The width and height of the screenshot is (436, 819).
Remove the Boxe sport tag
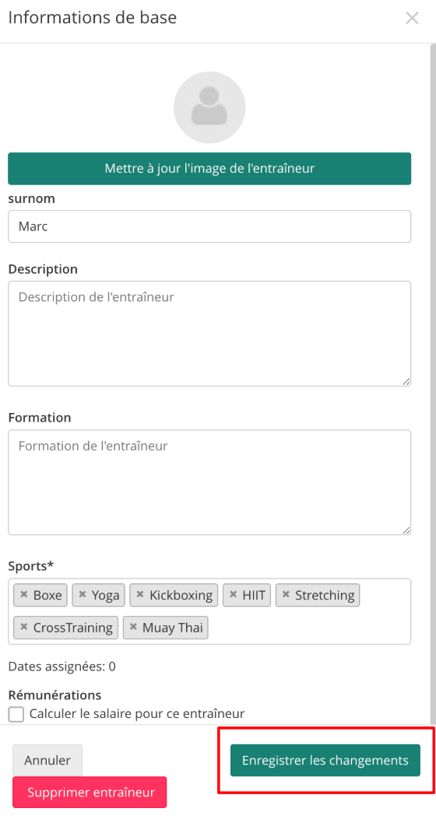[x=23, y=594]
